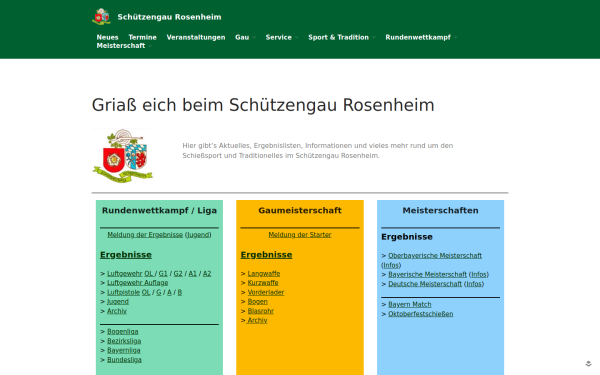The width and height of the screenshot is (600, 375).
Task: Open the Neues menu item
Action: pos(107,37)
